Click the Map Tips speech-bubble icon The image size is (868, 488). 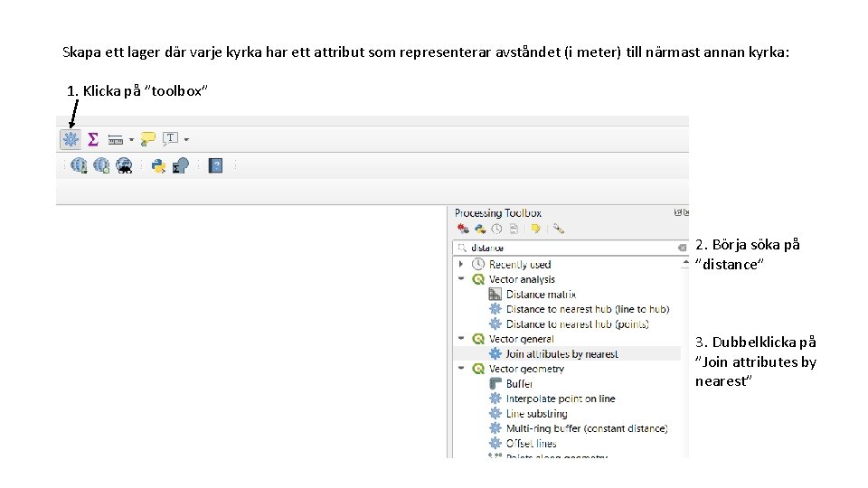[148, 139]
